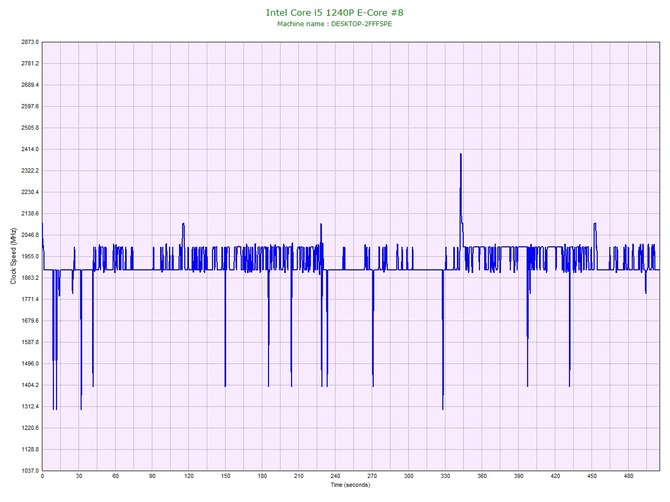Click the x-axis tick label 420
Image resolution: width=670 pixels, height=502 pixels.
click(x=555, y=476)
